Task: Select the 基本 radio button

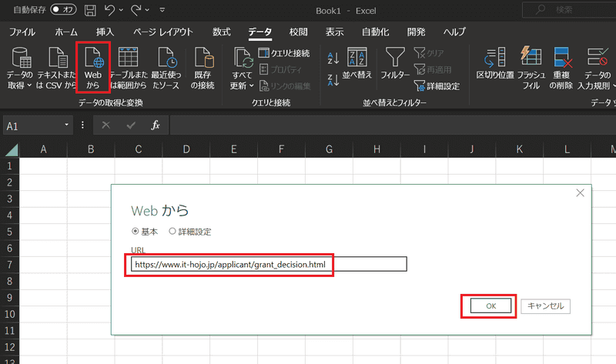Action: (136, 231)
